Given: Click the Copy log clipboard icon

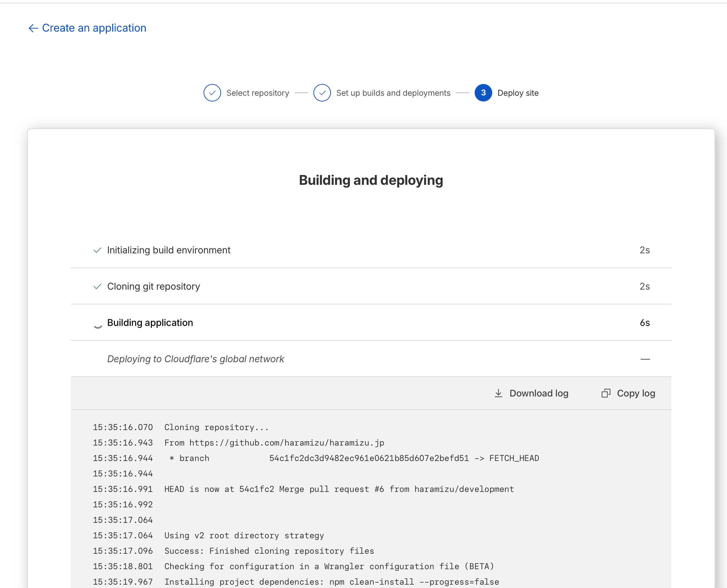Looking at the screenshot, I should (x=606, y=393).
